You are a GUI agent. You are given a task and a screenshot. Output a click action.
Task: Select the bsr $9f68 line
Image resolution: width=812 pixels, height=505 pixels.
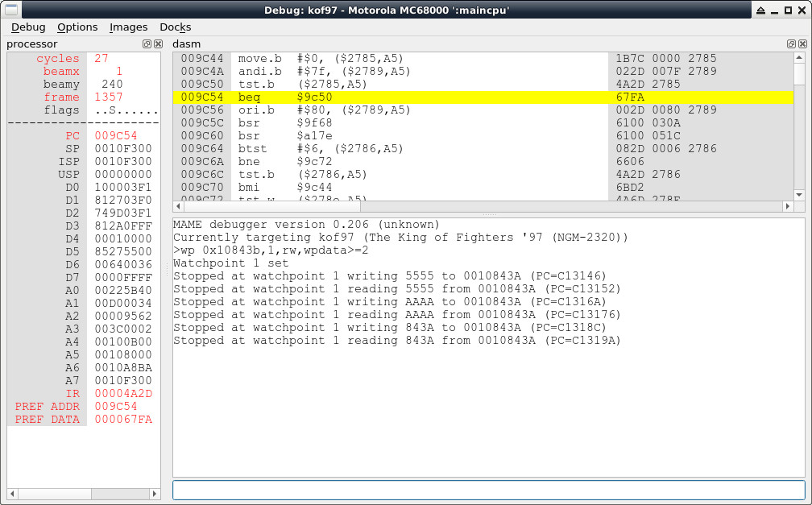point(483,122)
